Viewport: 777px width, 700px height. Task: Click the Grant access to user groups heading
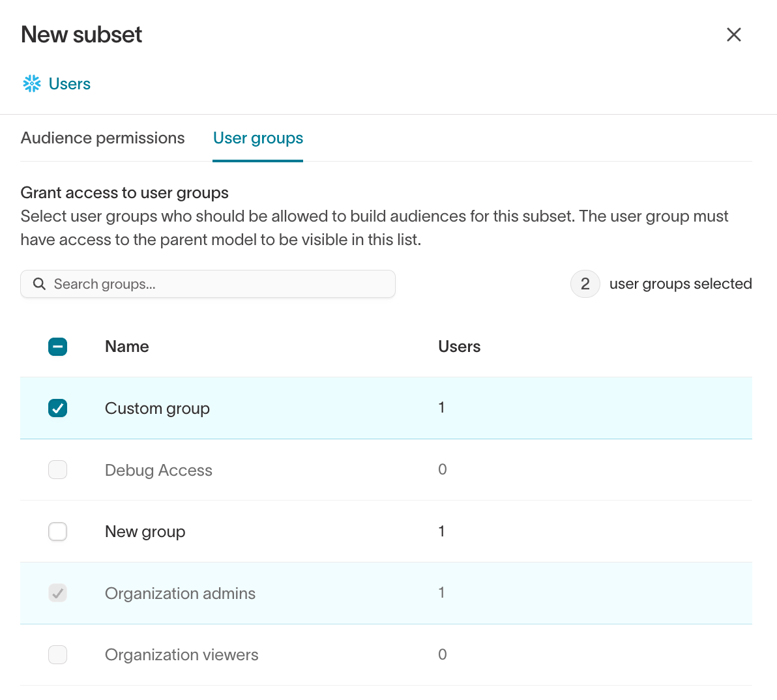click(125, 193)
